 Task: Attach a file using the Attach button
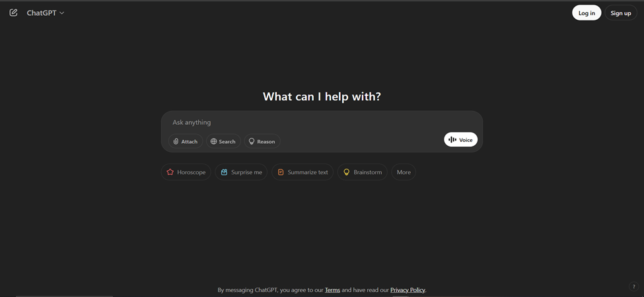coord(185,141)
